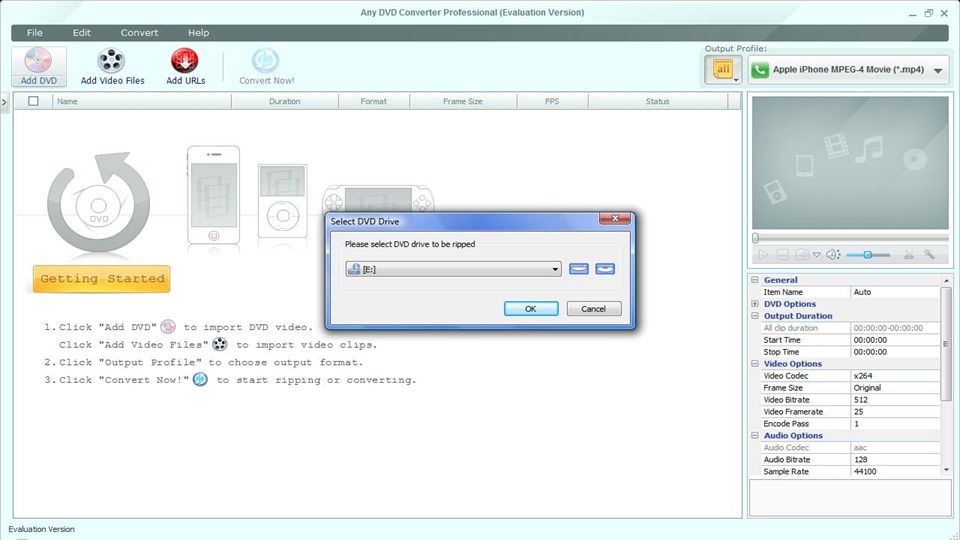Open the File menu
960x540 pixels.
point(35,32)
